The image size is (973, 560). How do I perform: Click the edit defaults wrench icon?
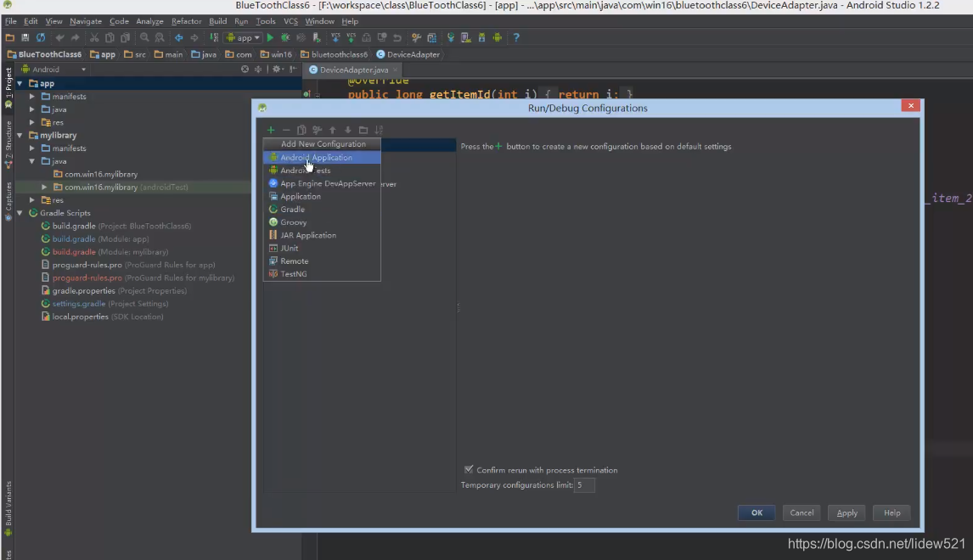coord(317,130)
